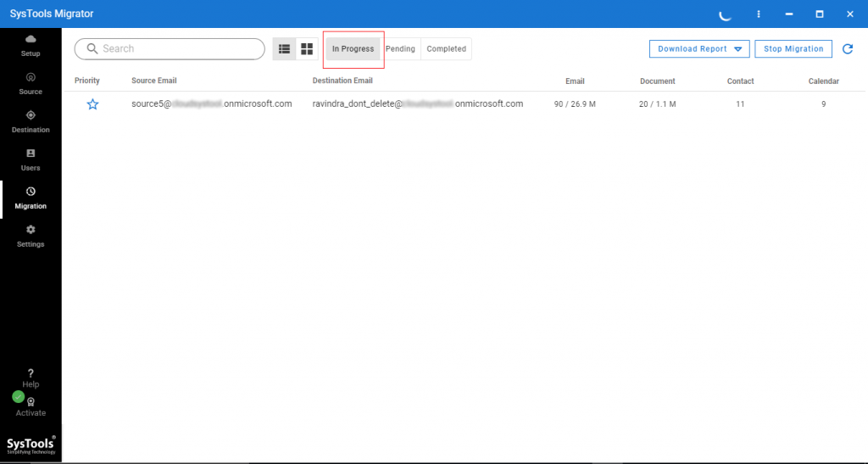Click the contact count 11
This screenshot has height=464, width=868.
click(740, 104)
